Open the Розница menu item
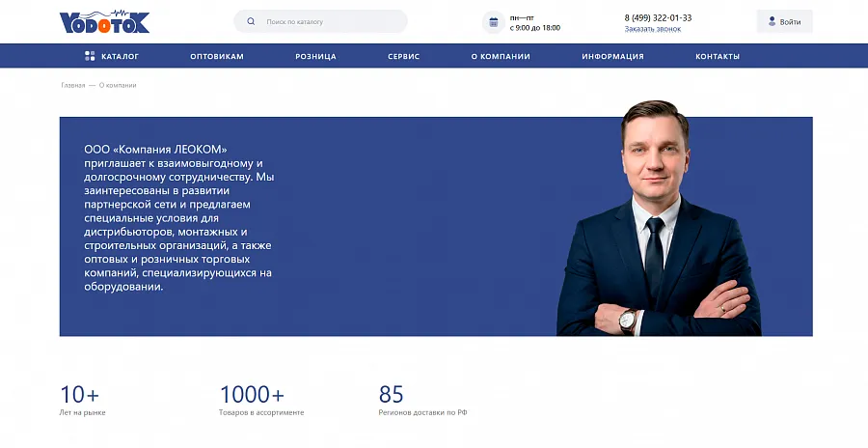 (x=315, y=56)
